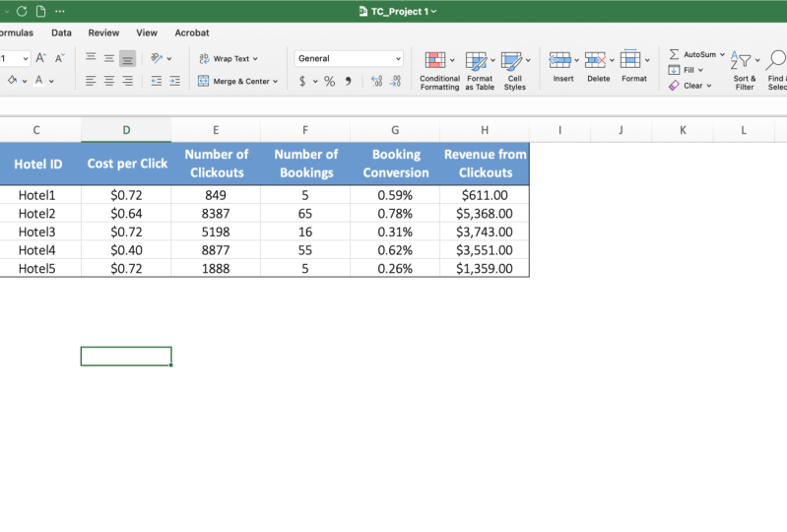Open Conditional Formatting
This screenshot has height=532, width=787.
tap(439, 70)
